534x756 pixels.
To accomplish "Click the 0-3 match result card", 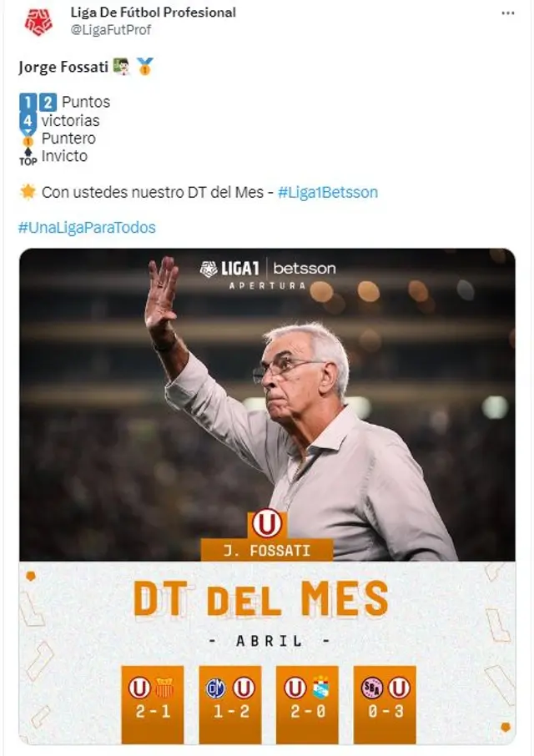I will [385, 705].
